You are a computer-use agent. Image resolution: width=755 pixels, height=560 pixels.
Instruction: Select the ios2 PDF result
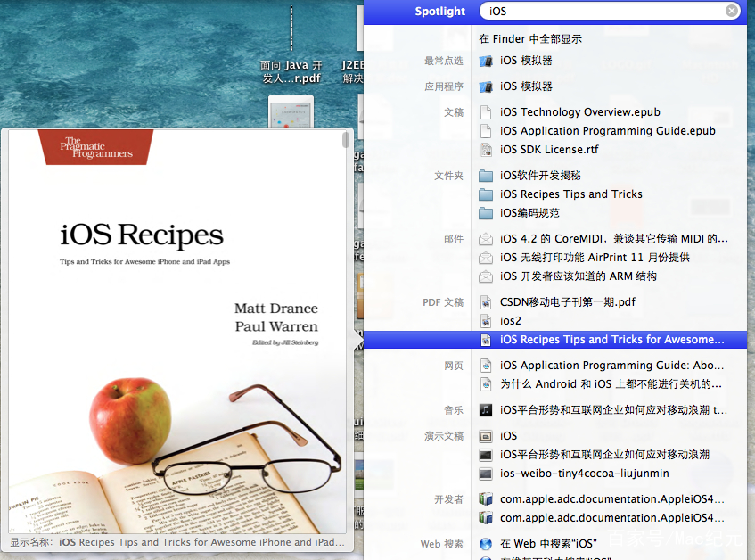tap(511, 321)
